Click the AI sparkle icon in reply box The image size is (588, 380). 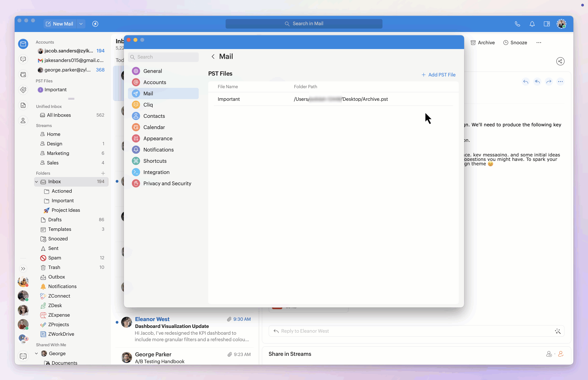558,331
